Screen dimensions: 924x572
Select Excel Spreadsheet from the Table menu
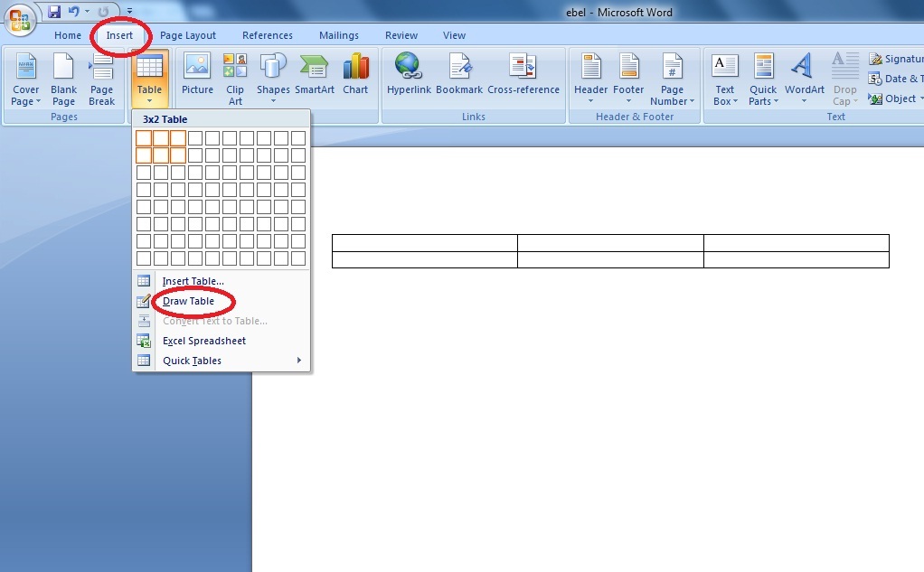pos(203,341)
